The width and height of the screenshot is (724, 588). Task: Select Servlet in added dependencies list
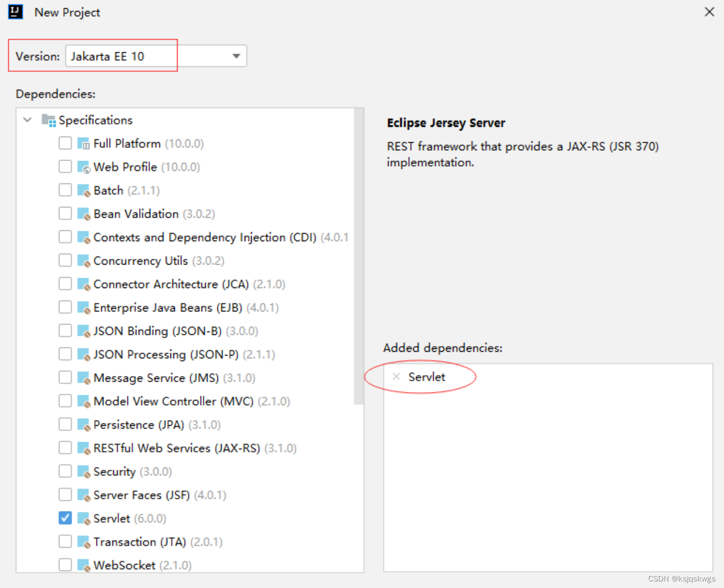tap(427, 377)
